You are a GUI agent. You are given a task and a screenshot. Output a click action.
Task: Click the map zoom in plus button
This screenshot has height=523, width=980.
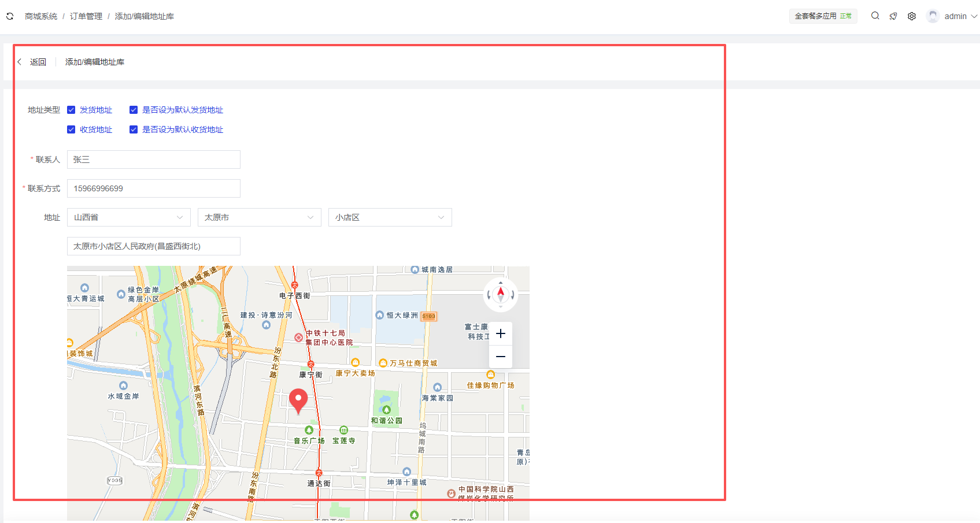click(501, 333)
